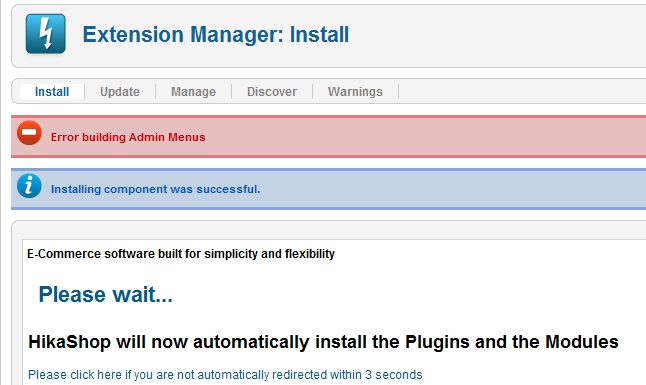Switch to the Update tab
Image resolution: width=646 pixels, height=385 pixels.
[x=120, y=92]
